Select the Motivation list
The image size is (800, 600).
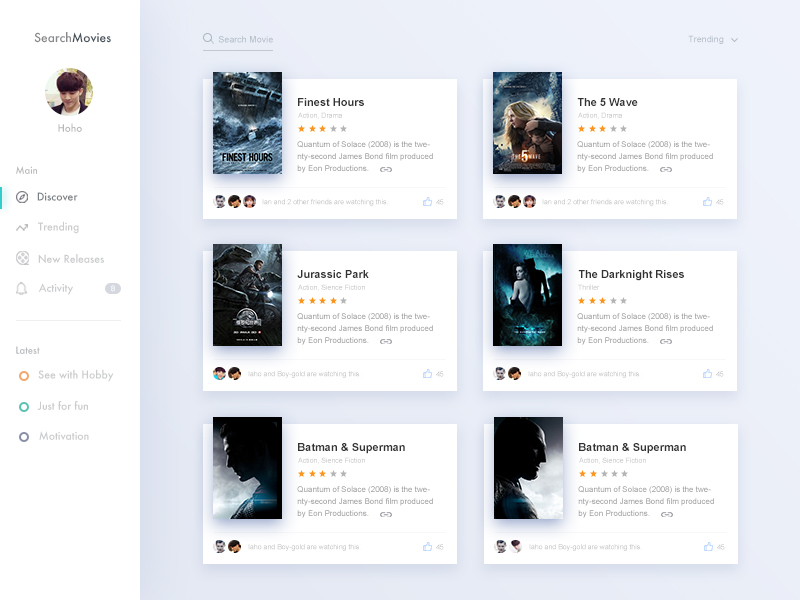coord(64,436)
